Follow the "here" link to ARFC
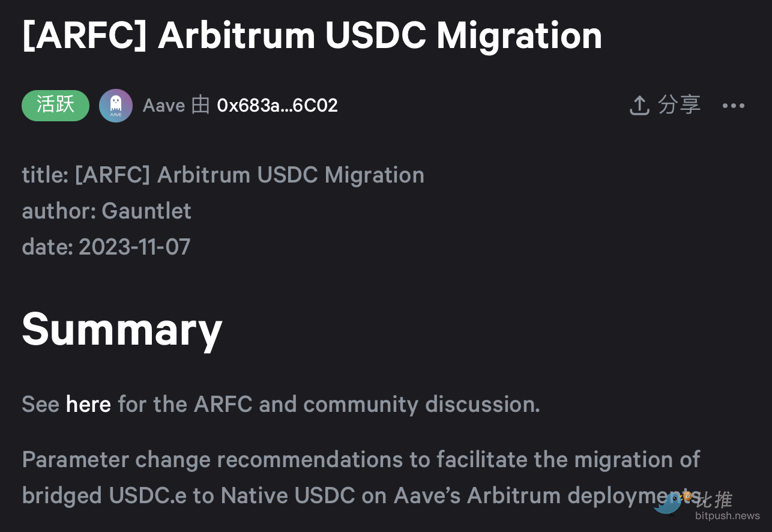Image resolution: width=772 pixels, height=532 pixels. [88, 404]
